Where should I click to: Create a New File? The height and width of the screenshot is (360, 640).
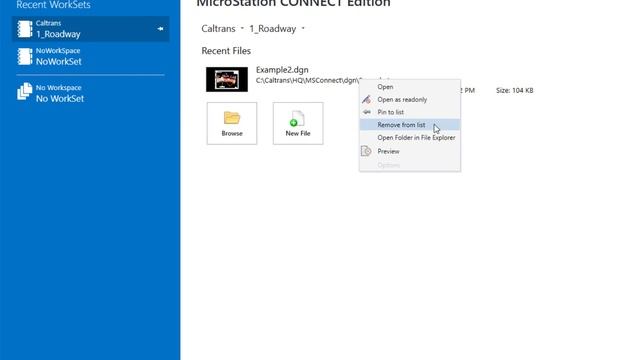coord(298,123)
